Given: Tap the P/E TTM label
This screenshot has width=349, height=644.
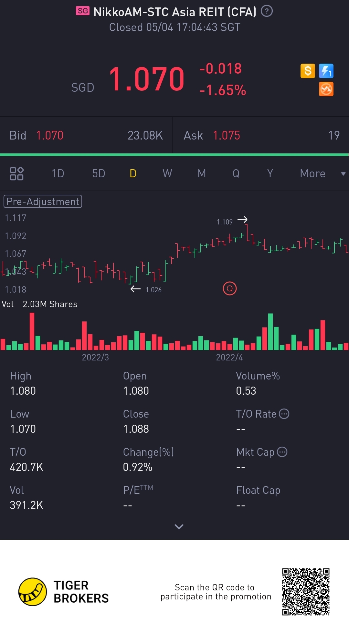Looking at the screenshot, I should [x=138, y=490].
